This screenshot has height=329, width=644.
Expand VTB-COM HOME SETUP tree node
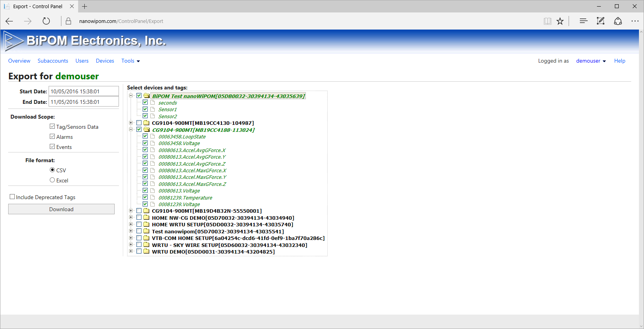[131, 238]
